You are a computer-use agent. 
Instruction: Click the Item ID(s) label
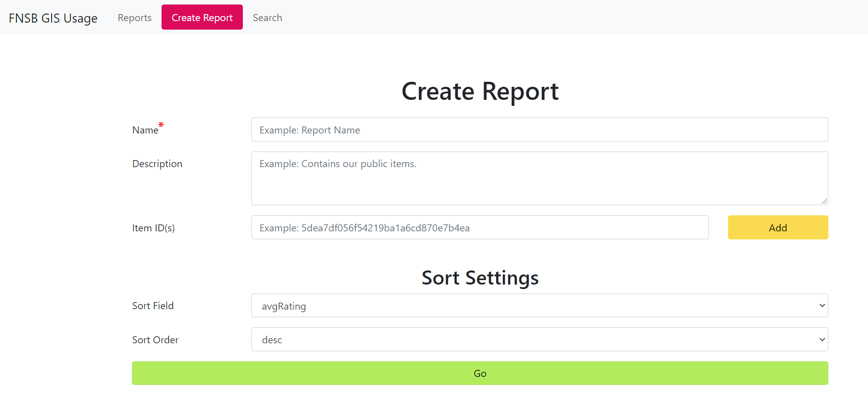(x=154, y=228)
